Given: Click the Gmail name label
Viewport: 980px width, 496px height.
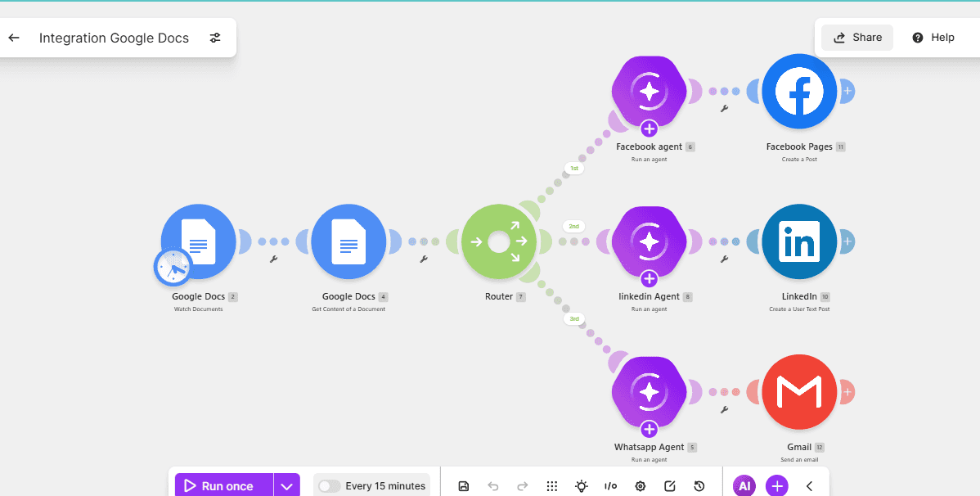Looking at the screenshot, I should point(799,447).
